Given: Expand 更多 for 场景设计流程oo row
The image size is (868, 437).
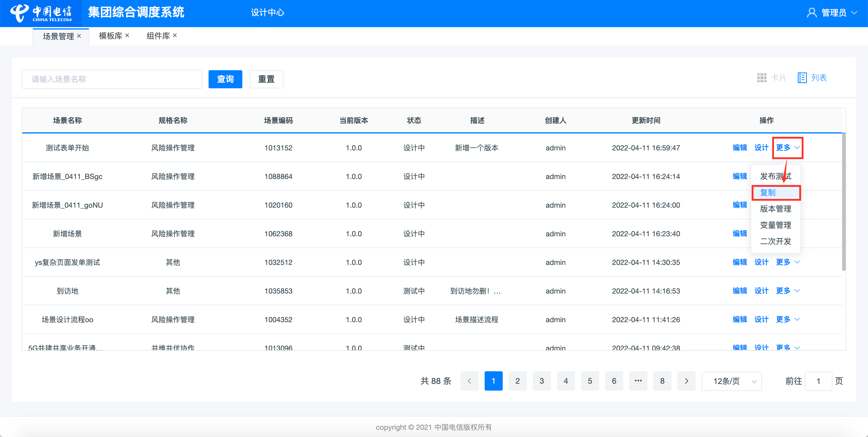Looking at the screenshot, I should click(x=788, y=319).
